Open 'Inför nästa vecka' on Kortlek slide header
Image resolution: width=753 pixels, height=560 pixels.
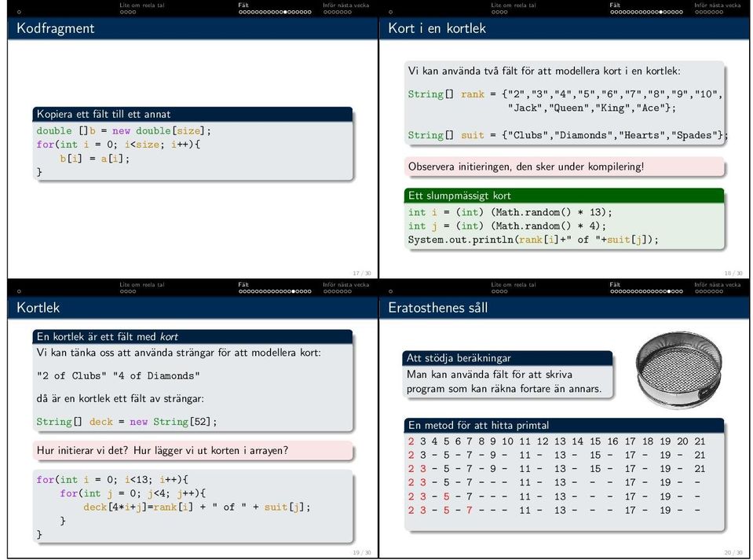pyautogui.click(x=345, y=284)
